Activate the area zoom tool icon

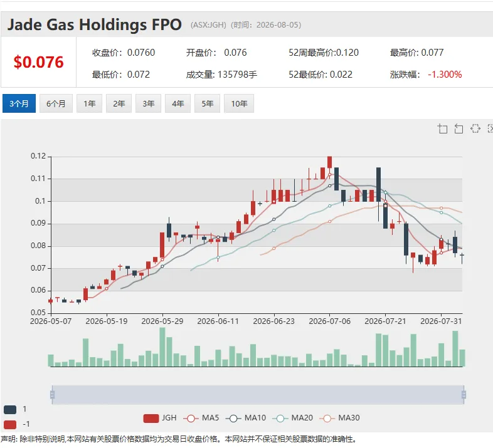[x=442, y=128]
